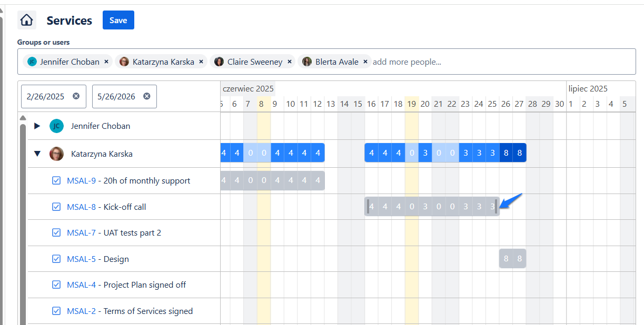Click Jennifer Choban's JC avatar
Image resolution: width=644 pixels, height=325 pixels.
(32, 61)
